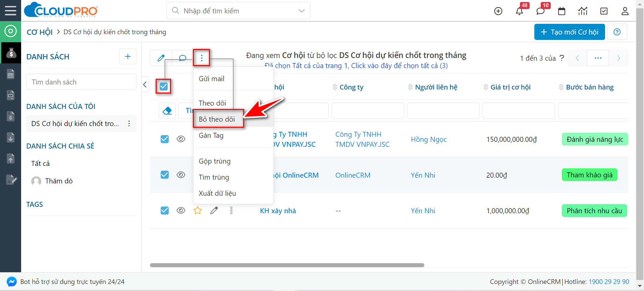Open the reports chart icon
This screenshot has height=291, width=644.
(x=583, y=11)
